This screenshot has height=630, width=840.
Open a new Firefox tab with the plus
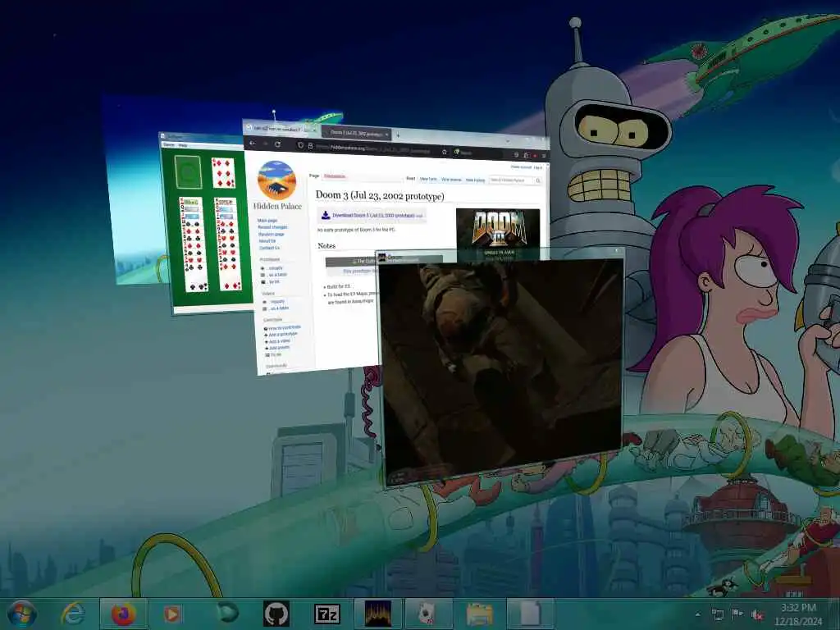398,135
